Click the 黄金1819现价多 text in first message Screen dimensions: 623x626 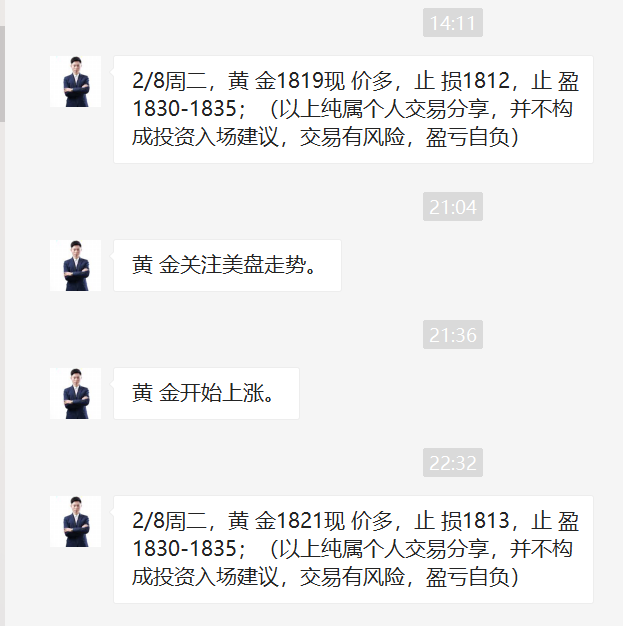pos(310,81)
